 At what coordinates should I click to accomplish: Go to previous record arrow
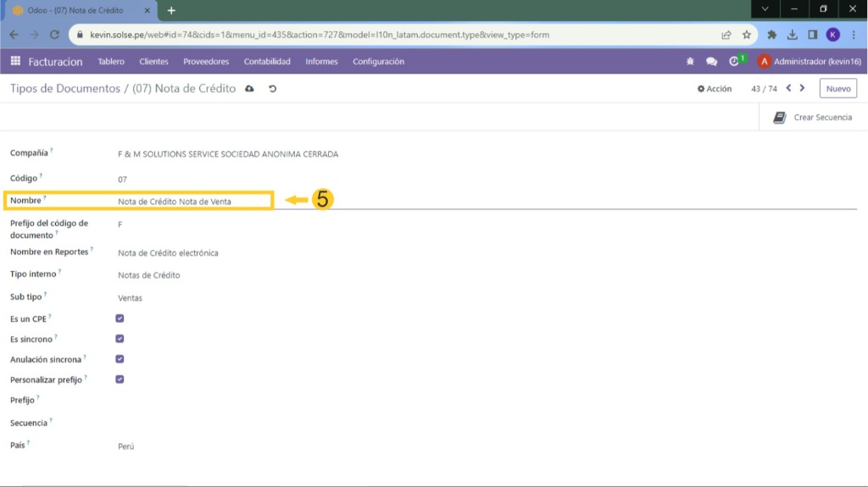[789, 88]
